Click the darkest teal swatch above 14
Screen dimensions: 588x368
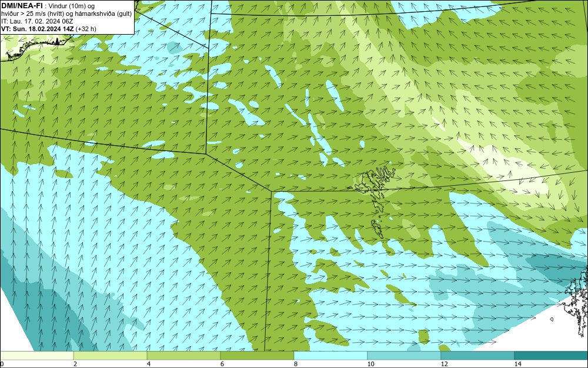click(x=552, y=355)
